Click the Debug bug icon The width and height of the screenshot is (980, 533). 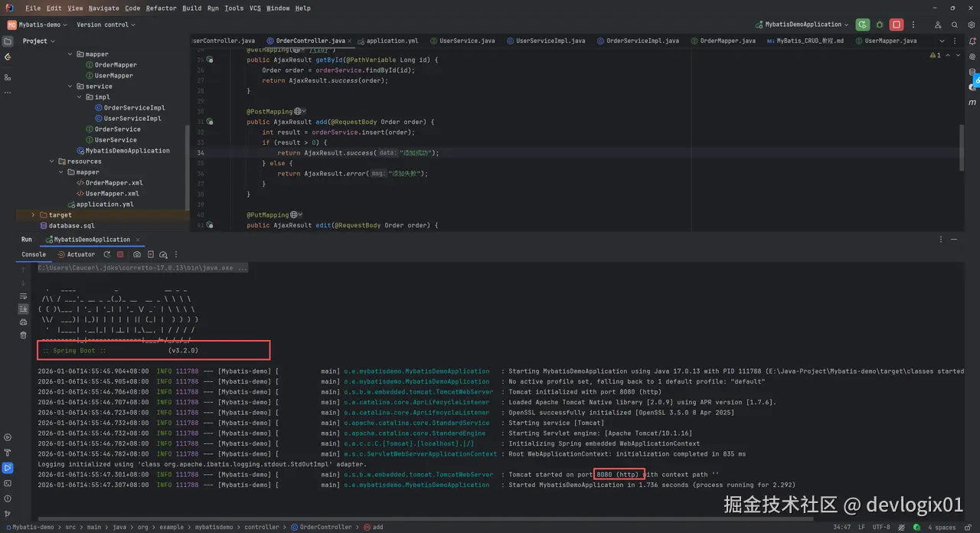point(880,25)
